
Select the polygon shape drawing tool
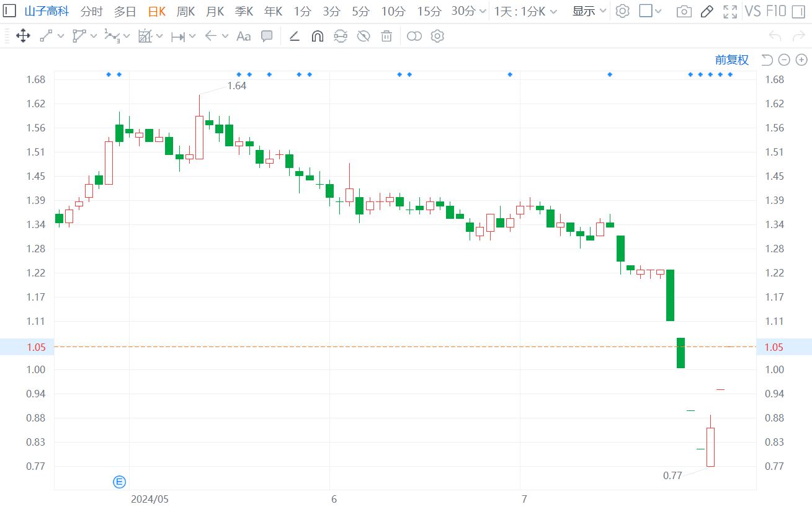coord(79,36)
